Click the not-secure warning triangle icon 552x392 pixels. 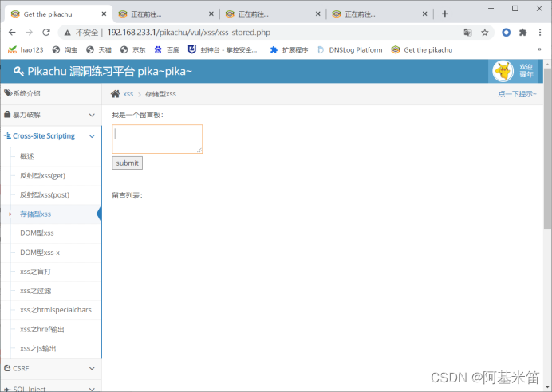(x=68, y=33)
